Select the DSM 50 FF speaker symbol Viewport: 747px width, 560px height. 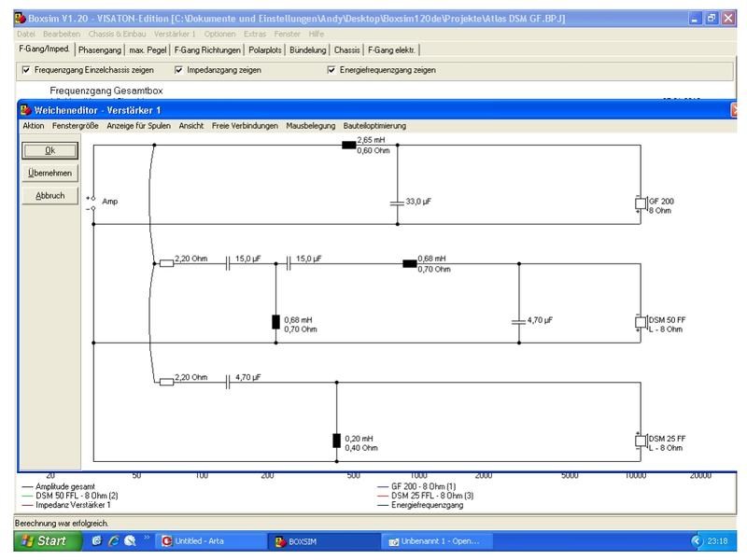coord(640,323)
